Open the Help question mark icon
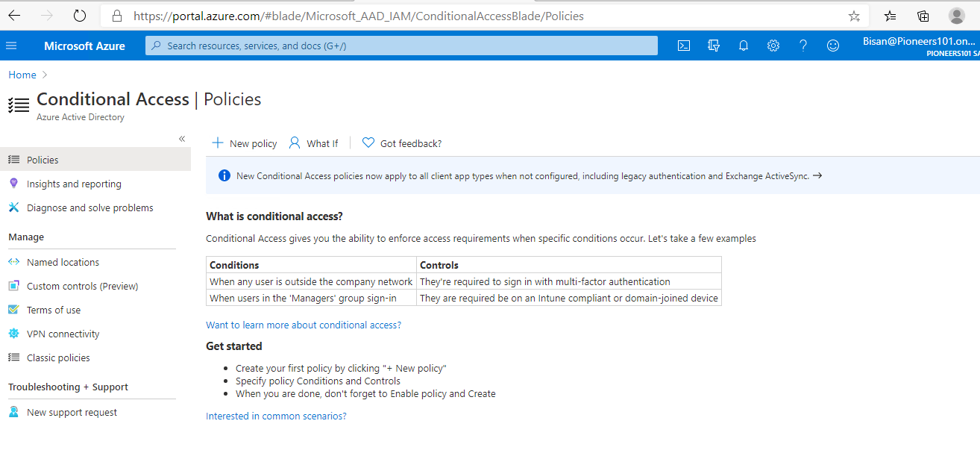The image size is (980, 459). click(803, 46)
